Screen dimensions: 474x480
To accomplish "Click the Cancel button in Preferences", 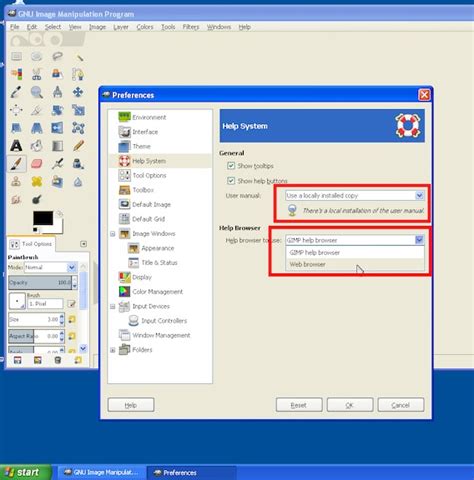I will point(401,405).
